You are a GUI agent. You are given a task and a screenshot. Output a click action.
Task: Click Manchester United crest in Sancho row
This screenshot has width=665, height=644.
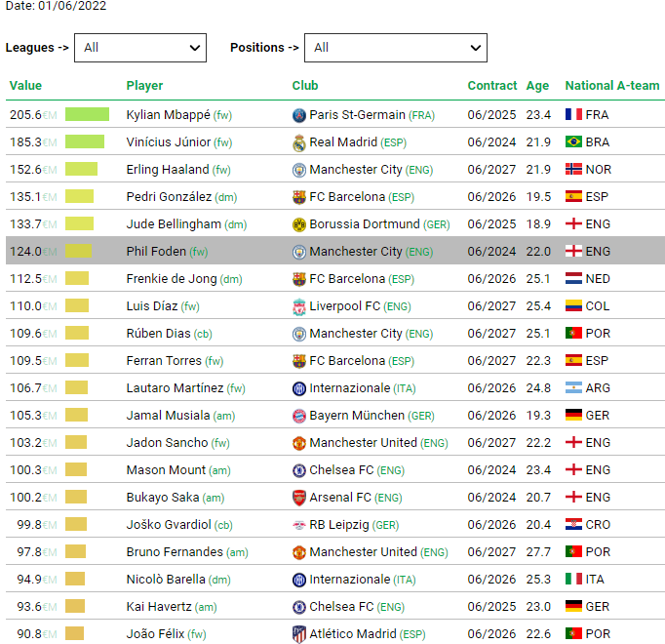click(299, 443)
